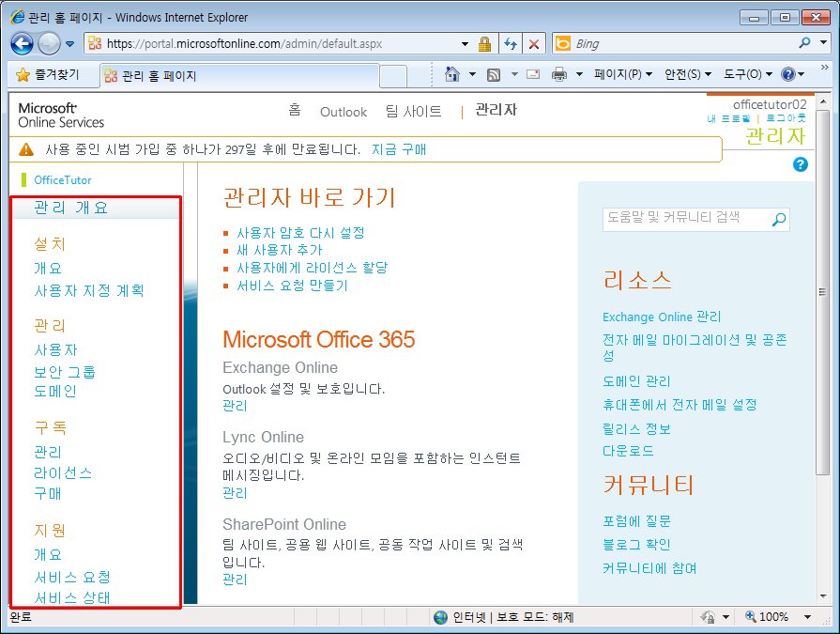Open the Outlook navigation tab
Screen dimensions: 840x634
344,112
